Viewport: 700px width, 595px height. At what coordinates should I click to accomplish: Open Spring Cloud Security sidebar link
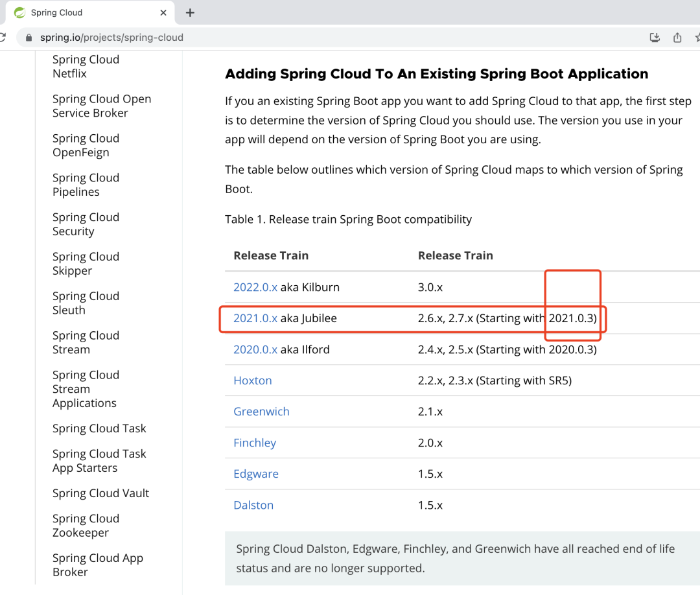tap(86, 224)
